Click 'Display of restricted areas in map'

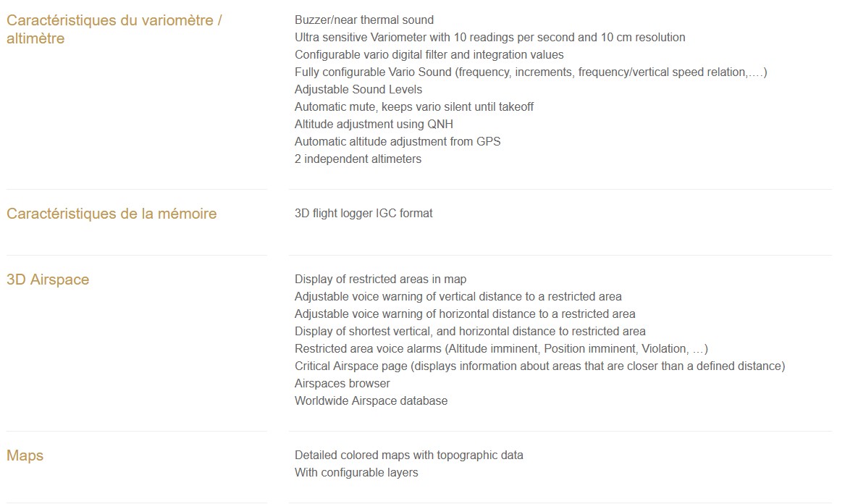(380, 280)
